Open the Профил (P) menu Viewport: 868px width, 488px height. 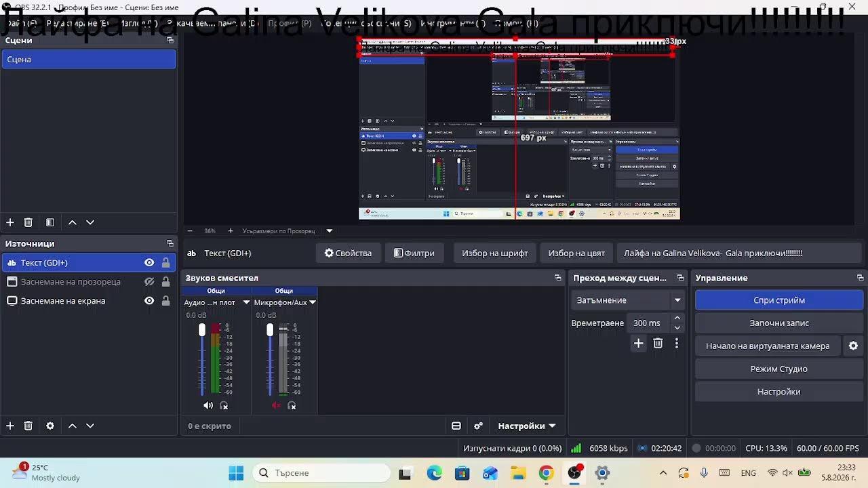[290, 23]
